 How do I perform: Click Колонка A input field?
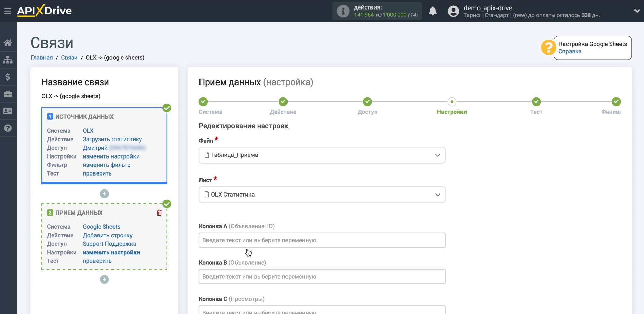tap(322, 240)
